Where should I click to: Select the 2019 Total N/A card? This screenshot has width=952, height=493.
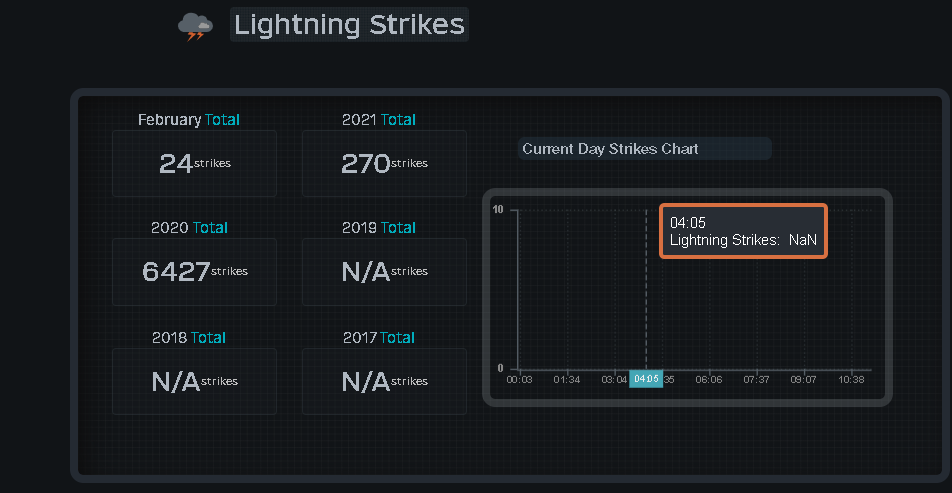(384, 271)
